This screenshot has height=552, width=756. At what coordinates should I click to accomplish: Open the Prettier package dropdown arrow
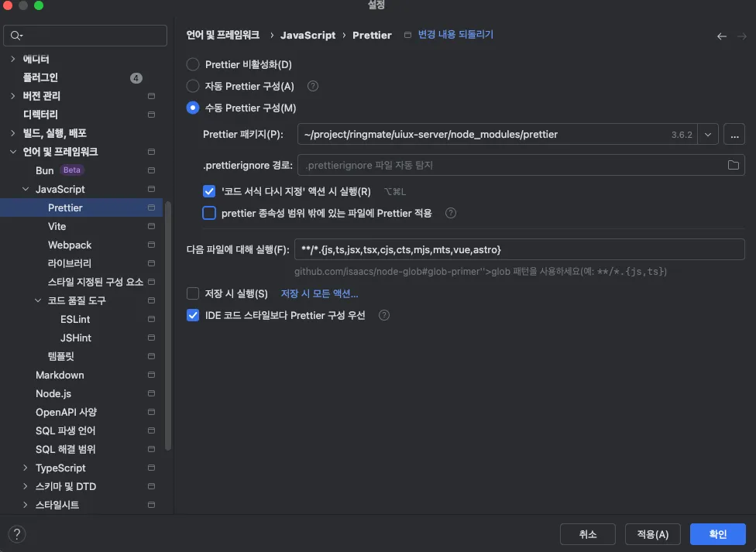click(708, 135)
